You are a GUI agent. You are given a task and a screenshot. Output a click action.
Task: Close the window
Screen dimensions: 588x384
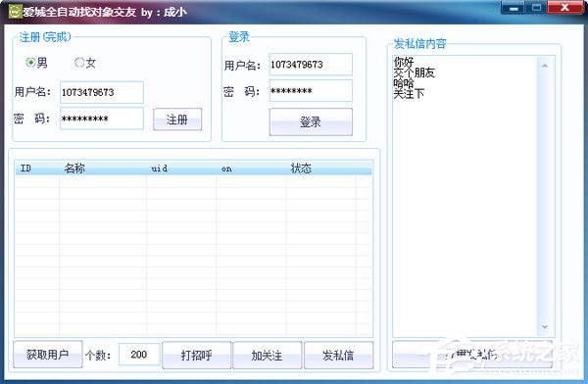pos(565,8)
